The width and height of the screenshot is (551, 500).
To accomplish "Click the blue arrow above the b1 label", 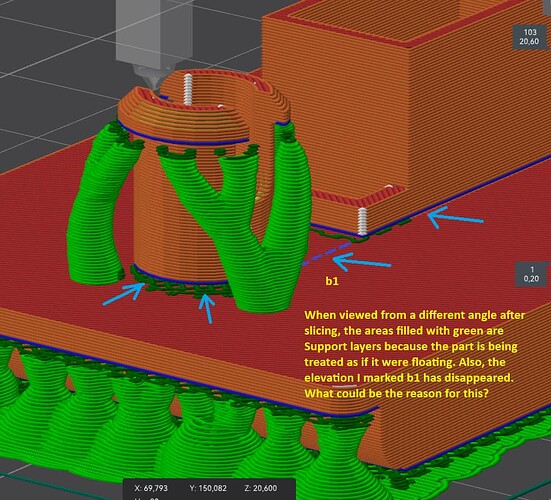I will (361, 262).
